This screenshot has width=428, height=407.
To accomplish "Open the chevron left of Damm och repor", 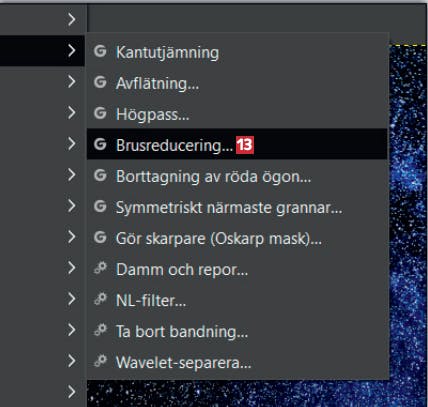I will 71,268.
